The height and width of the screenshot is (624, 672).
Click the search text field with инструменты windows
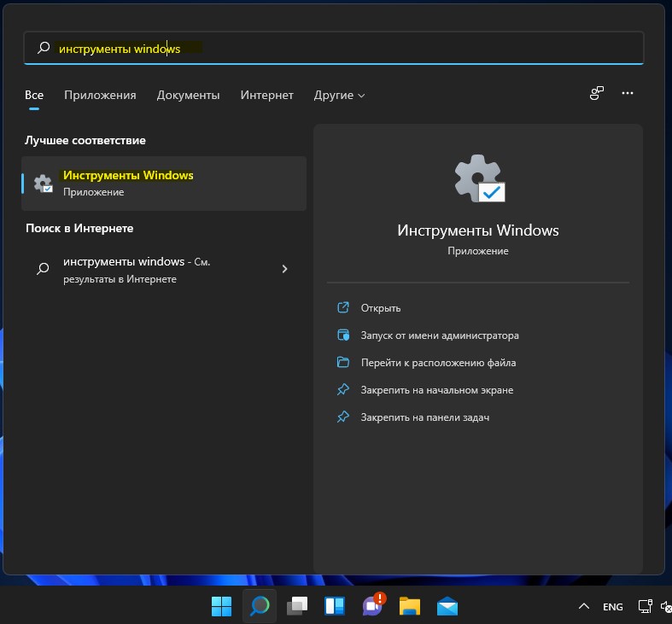pos(333,48)
